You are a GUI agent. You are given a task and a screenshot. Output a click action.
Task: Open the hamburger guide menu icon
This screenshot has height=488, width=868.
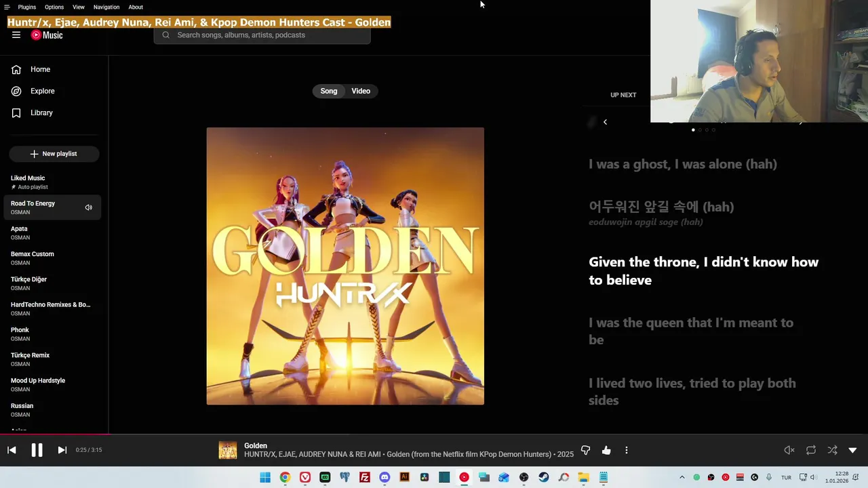point(16,35)
